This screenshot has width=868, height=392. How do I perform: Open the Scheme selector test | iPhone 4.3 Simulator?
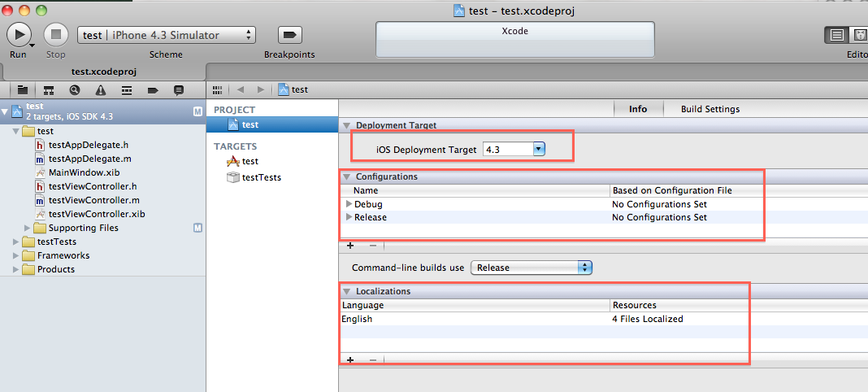(x=167, y=35)
